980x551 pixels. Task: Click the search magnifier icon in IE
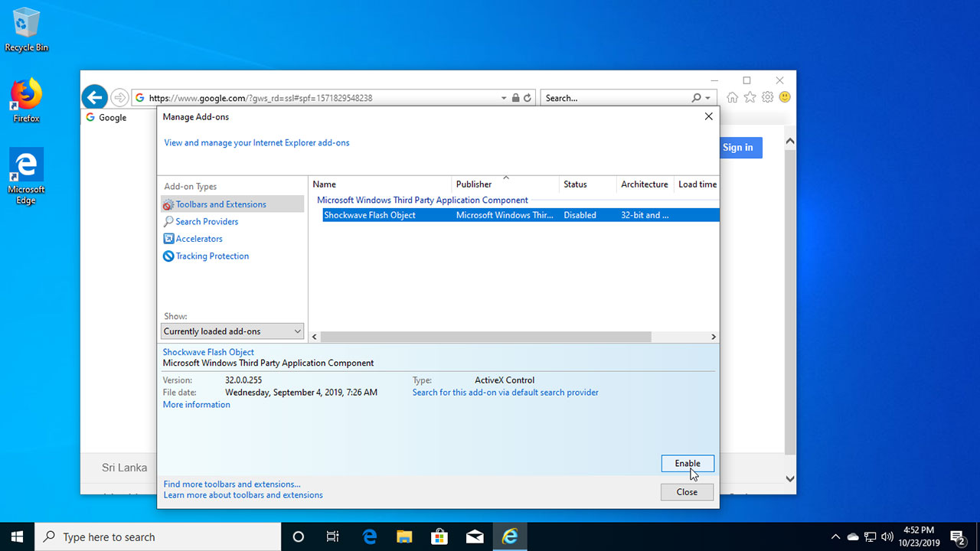(696, 98)
